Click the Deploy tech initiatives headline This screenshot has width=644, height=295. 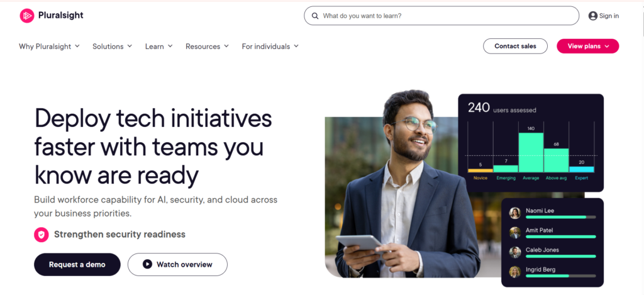(x=153, y=147)
